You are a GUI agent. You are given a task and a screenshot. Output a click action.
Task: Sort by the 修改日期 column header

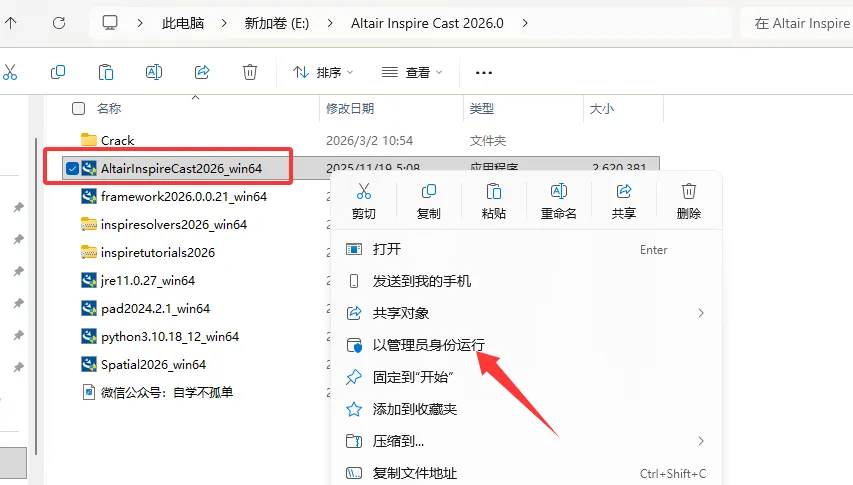coord(350,108)
